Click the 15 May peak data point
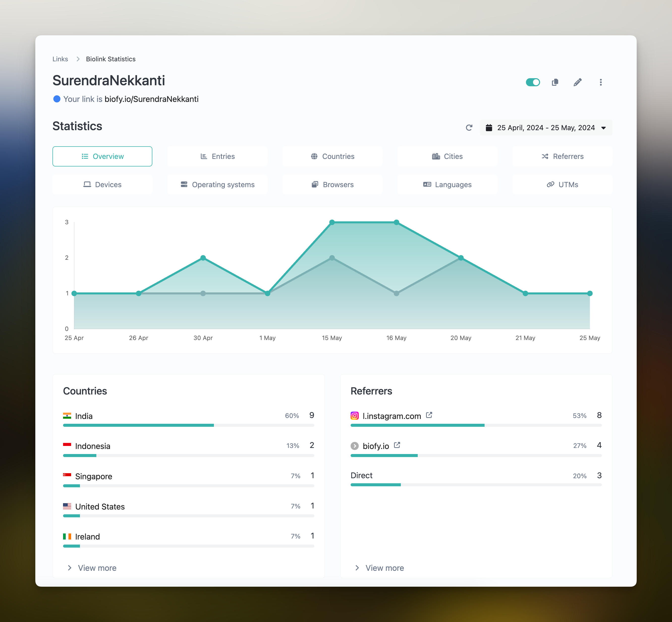 [x=332, y=222]
